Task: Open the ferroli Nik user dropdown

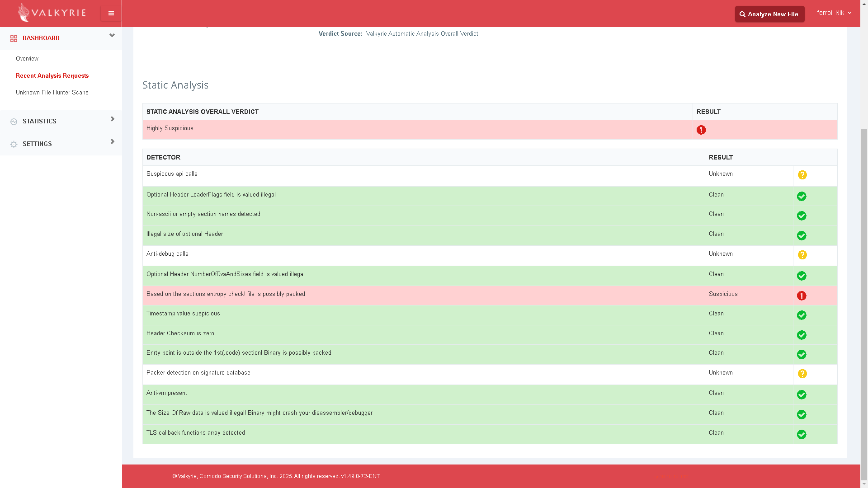Action: [834, 13]
